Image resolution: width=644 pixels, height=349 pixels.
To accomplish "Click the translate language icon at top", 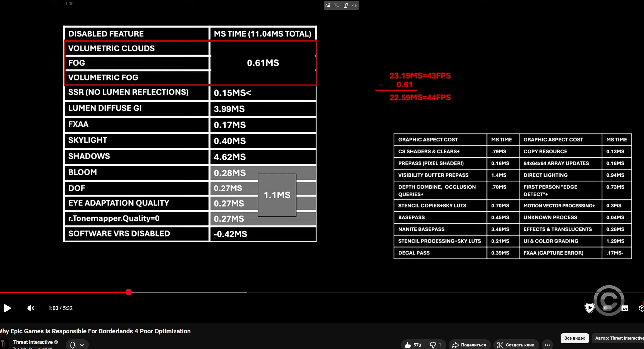I will [x=355, y=5].
